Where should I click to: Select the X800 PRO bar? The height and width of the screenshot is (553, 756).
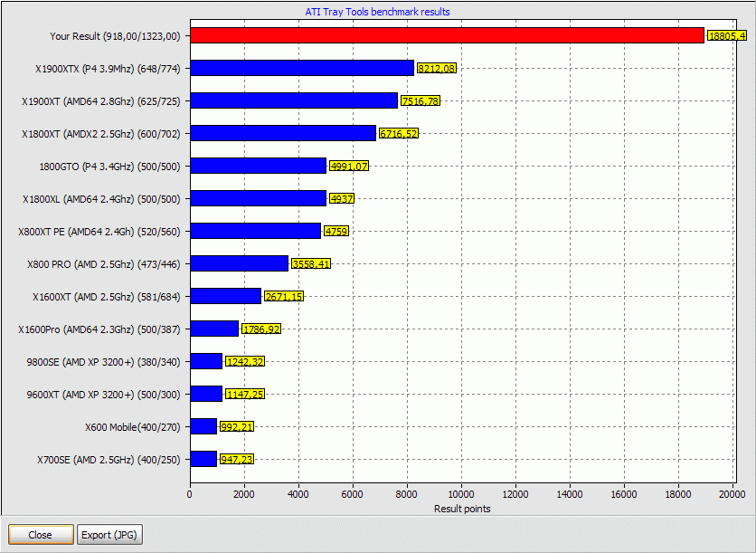(239, 263)
